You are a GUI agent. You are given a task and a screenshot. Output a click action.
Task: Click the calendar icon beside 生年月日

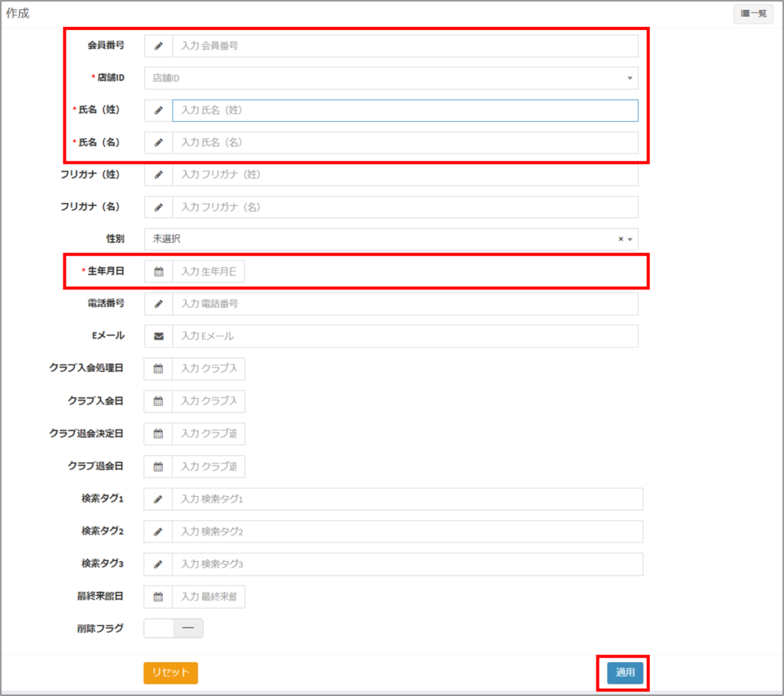158,272
